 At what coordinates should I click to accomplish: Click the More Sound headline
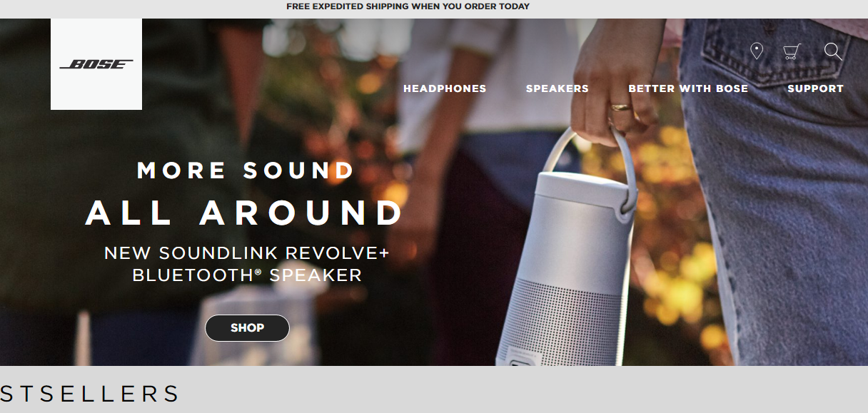(246, 171)
